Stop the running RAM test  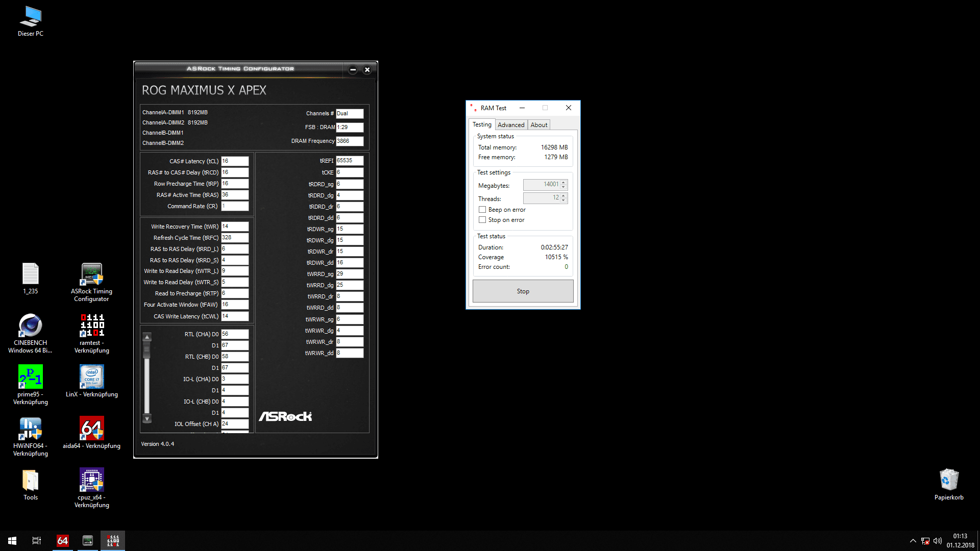523,291
